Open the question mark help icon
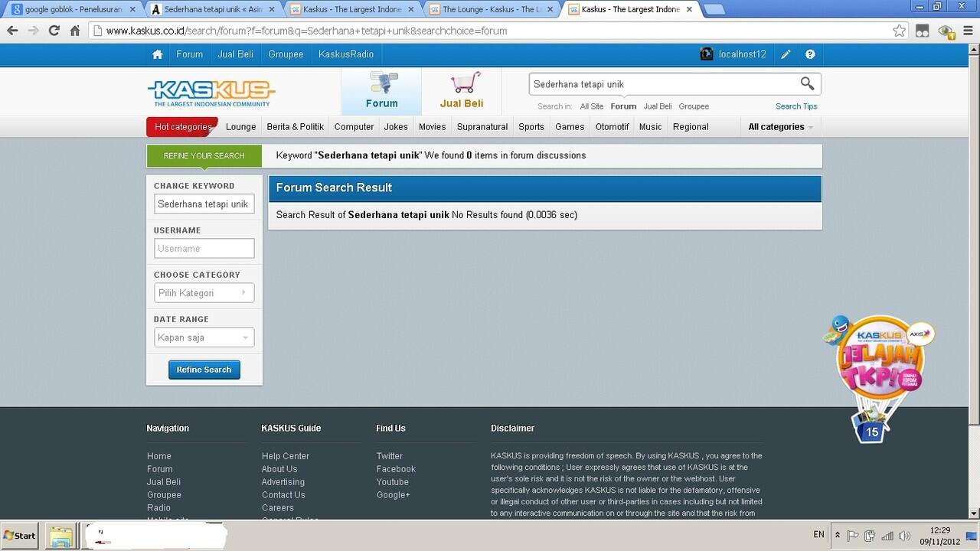Screen dimensions: 980x551 810,54
